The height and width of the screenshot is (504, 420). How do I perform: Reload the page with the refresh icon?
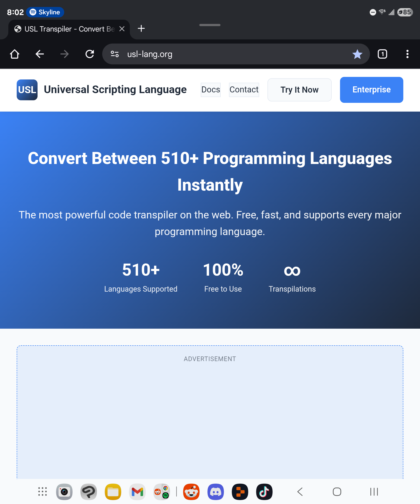(x=90, y=54)
